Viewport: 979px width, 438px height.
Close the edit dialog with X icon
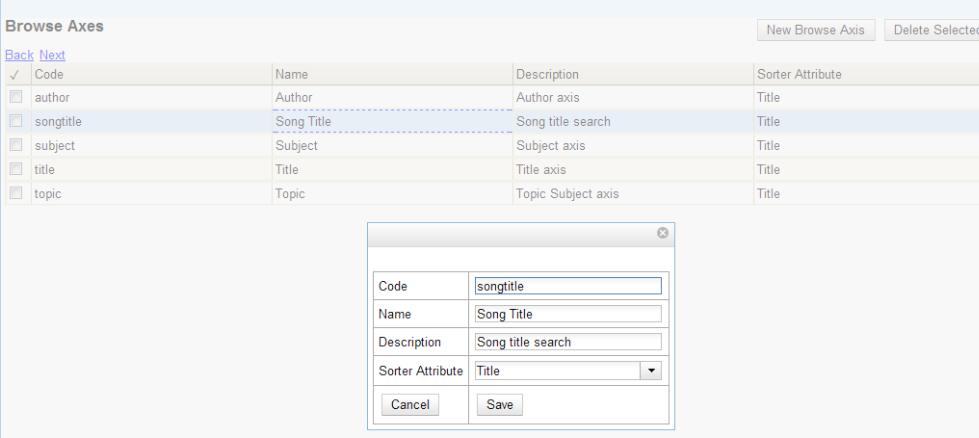click(661, 233)
